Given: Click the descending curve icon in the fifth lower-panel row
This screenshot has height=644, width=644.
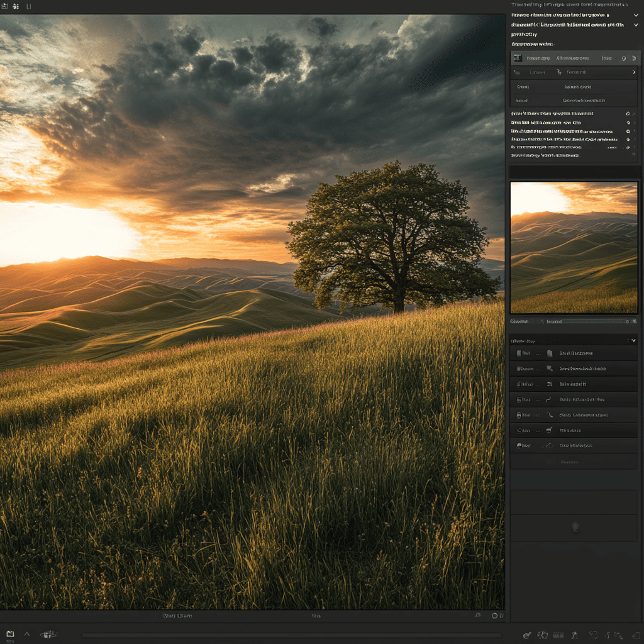Looking at the screenshot, I should [550, 415].
